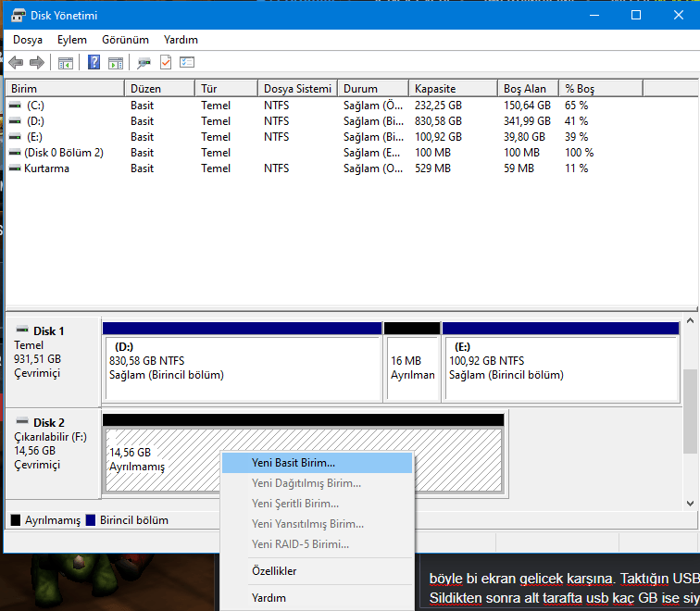Open the Yardım menu in menu bar
700x611 pixels.
(x=181, y=40)
